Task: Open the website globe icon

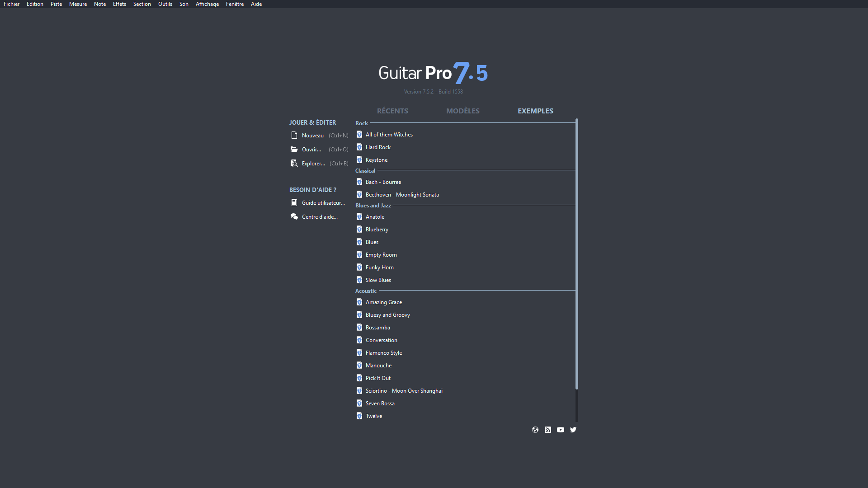Action: (535, 430)
